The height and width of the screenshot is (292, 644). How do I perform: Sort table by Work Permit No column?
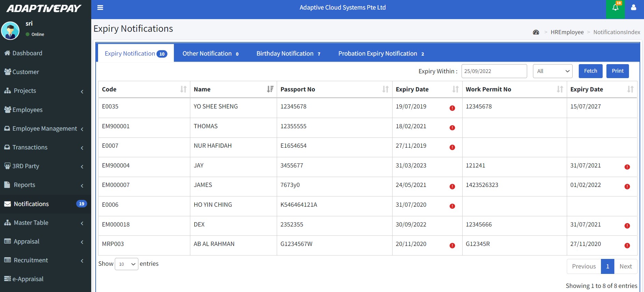pos(515,89)
